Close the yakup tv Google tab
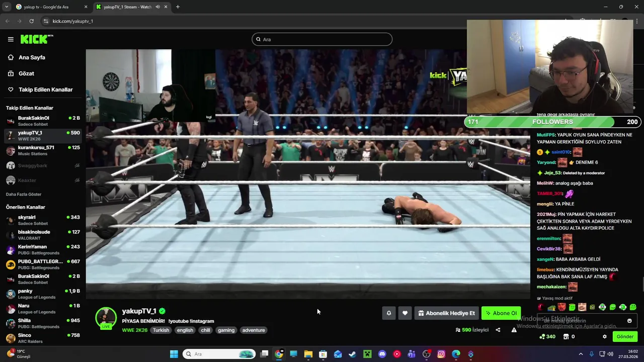644x362 pixels. [86, 7]
